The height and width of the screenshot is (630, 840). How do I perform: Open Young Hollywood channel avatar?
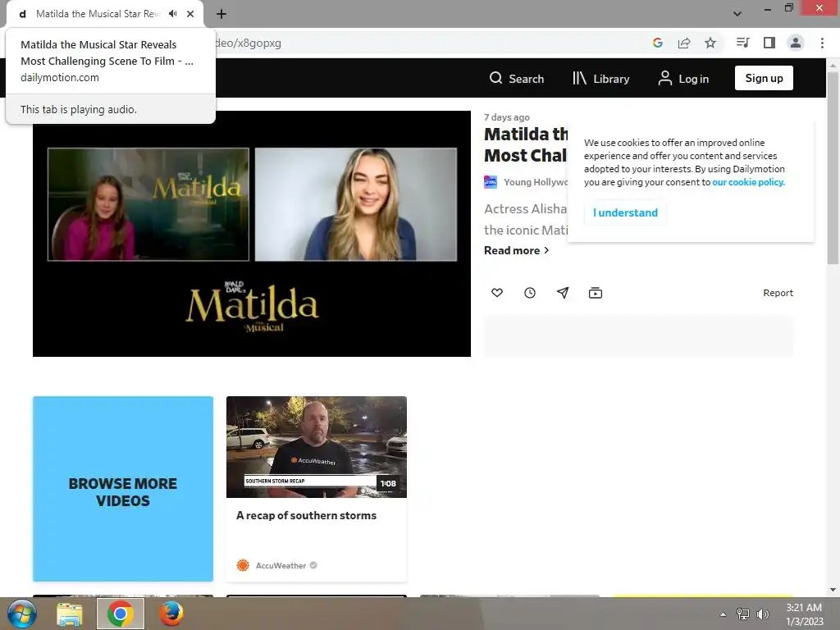[x=491, y=182]
